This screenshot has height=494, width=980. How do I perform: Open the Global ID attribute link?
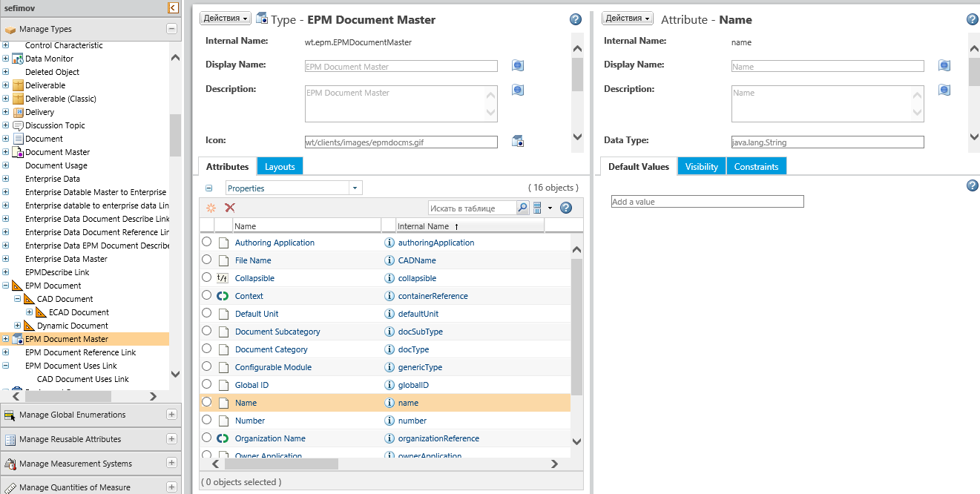tap(251, 385)
